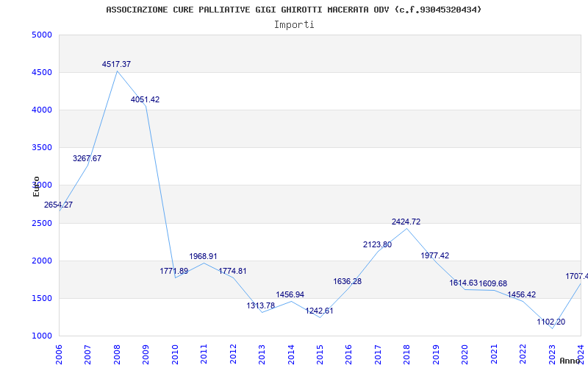Click the y-axis tick 5000
The height and width of the screenshot is (368, 588).
point(42,35)
